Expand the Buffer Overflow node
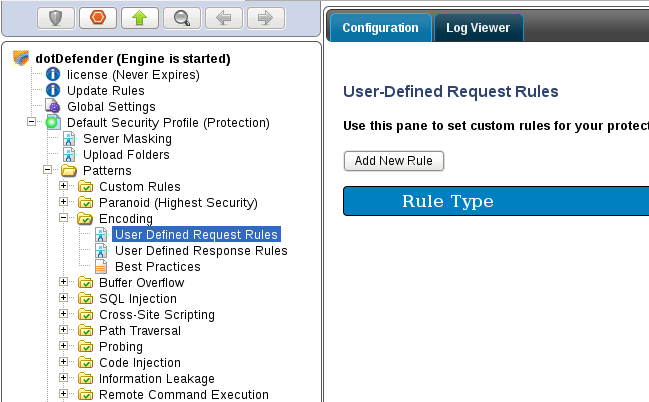The height and width of the screenshot is (402, 649). 63,282
